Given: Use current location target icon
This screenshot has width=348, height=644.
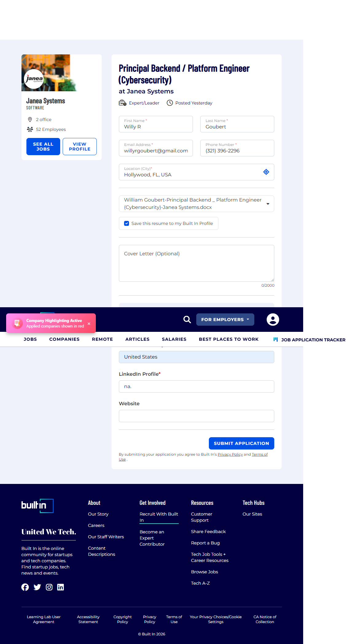Looking at the screenshot, I should tap(266, 172).
